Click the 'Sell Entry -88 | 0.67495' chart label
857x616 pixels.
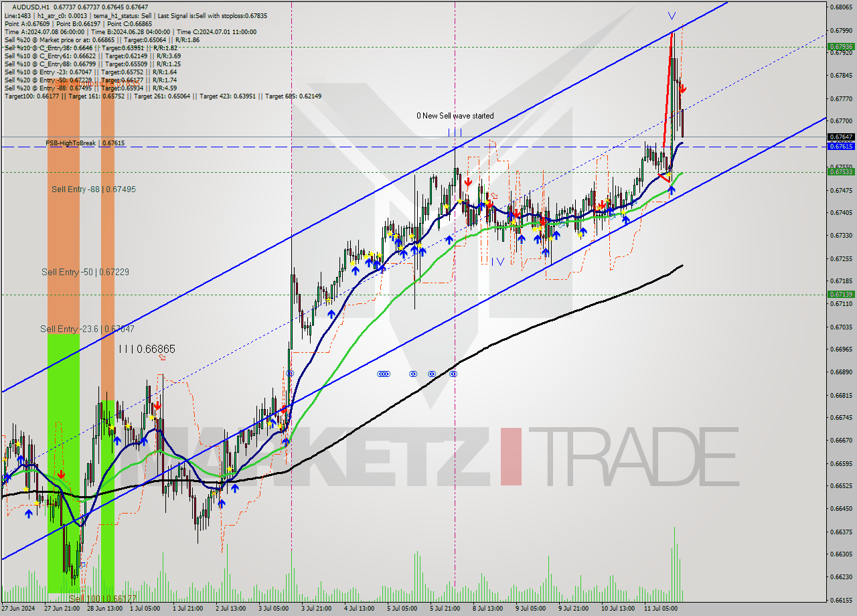[94, 189]
